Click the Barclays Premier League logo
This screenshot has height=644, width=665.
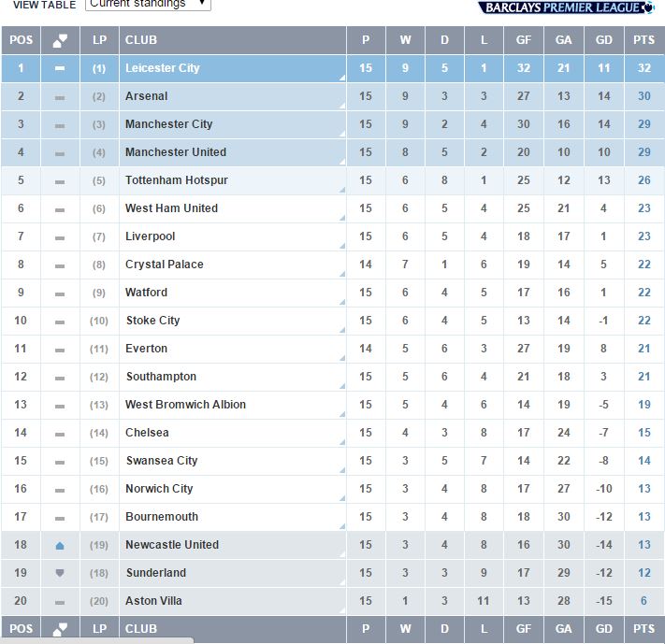(x=567, y=7)
